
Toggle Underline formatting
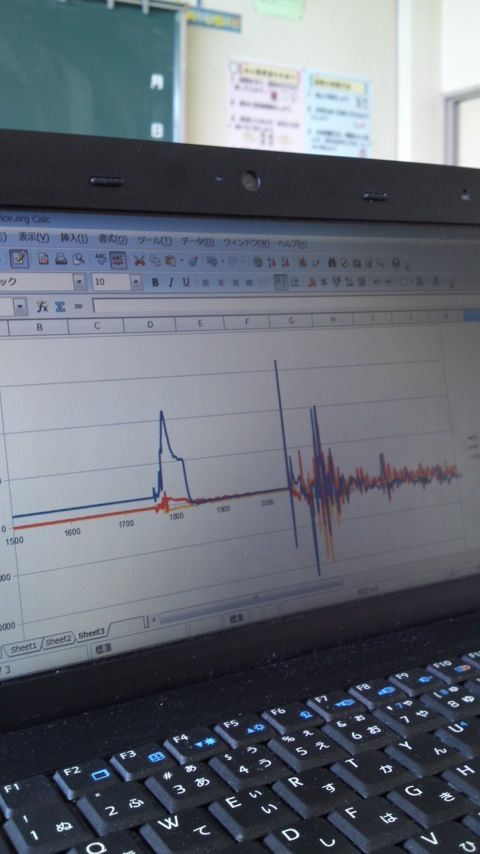186,282
